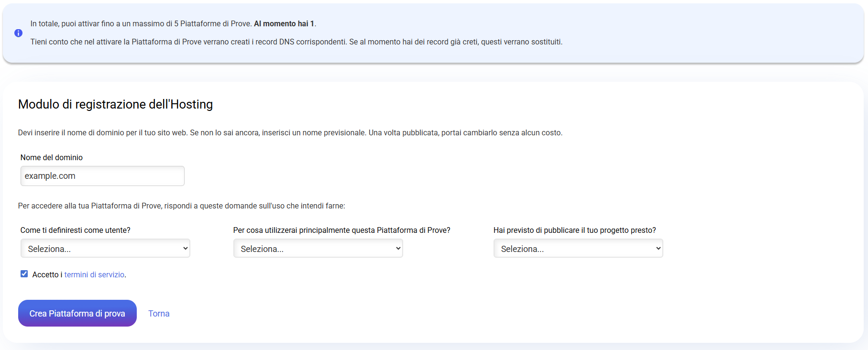Click the "Hai previsto di pubblicare" question label

click(574, 230)
